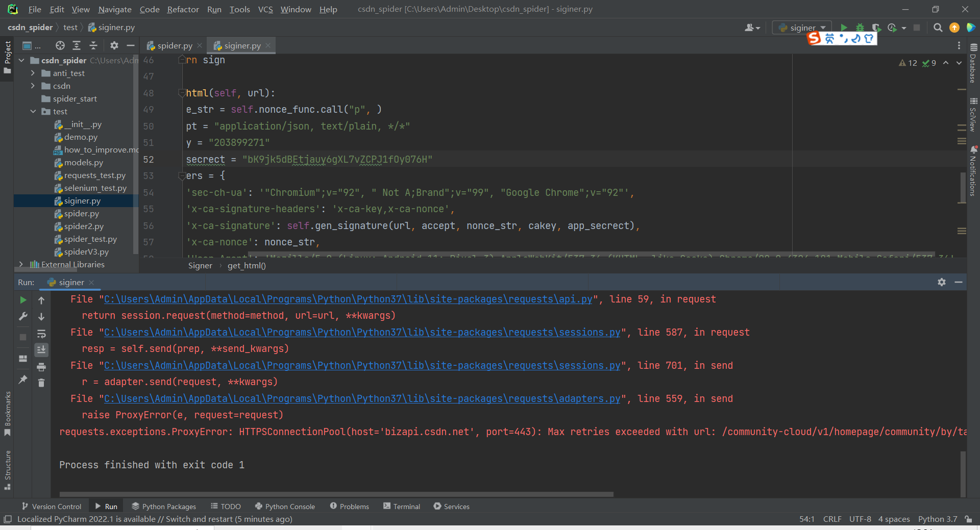Open Search Everywhere magnifier icon
Image resolution: width=980 pixels, height=530 pixels.
click(x=938, y=28)
